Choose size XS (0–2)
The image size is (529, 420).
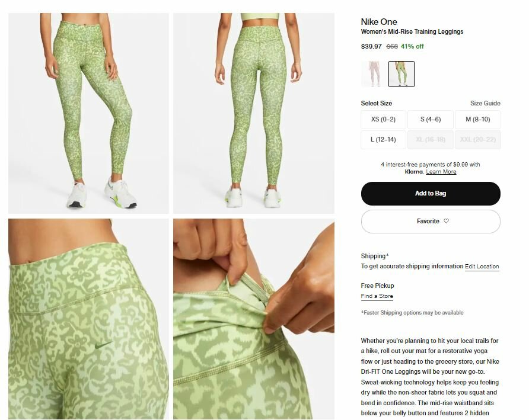click(383, 119)
